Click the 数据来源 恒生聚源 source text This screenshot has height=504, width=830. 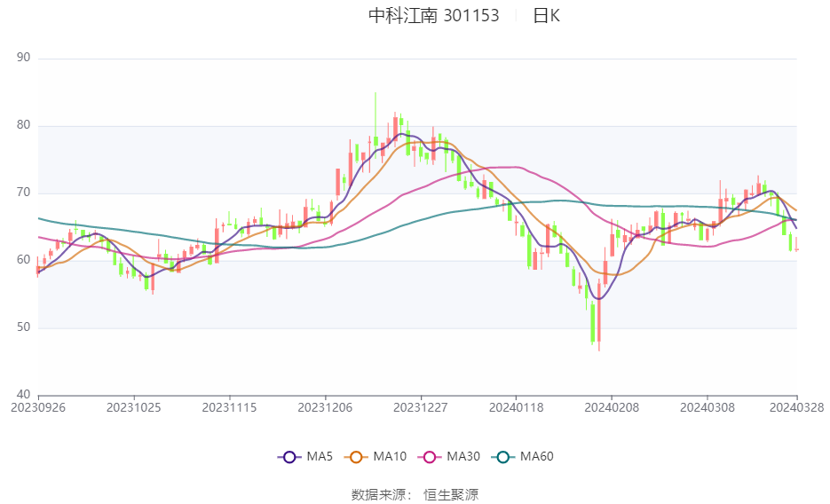[x=415, y=494]
